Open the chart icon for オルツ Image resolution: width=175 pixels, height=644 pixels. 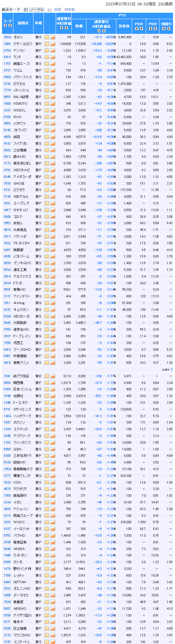coord(53,37)
